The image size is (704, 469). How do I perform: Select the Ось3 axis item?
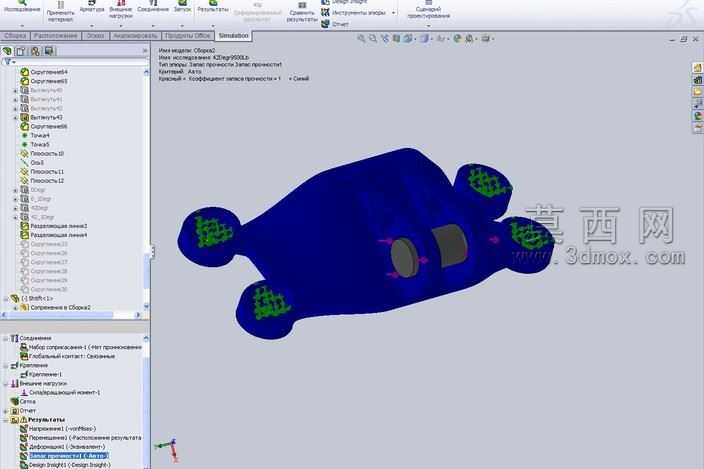pos(32,163)
